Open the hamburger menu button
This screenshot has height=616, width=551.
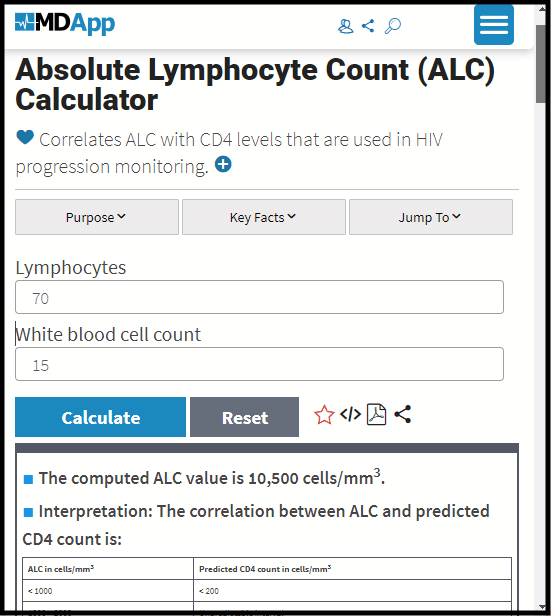pos(494,25)
